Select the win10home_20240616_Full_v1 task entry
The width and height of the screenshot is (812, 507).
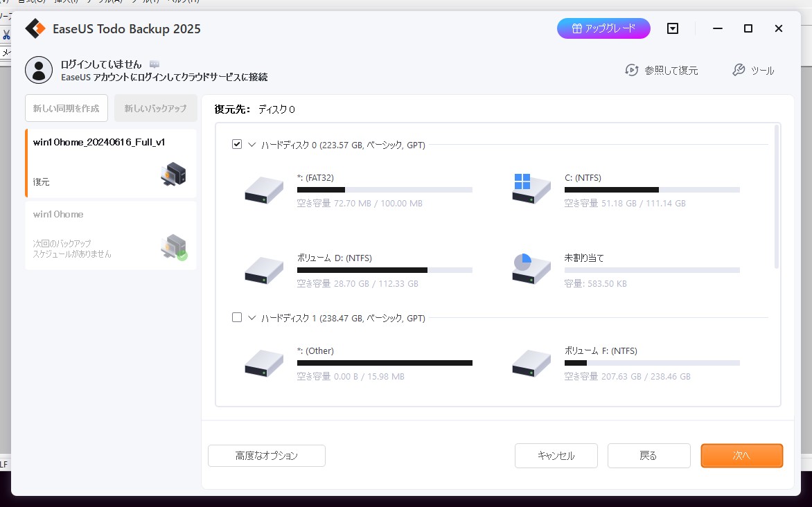[111, 163]
